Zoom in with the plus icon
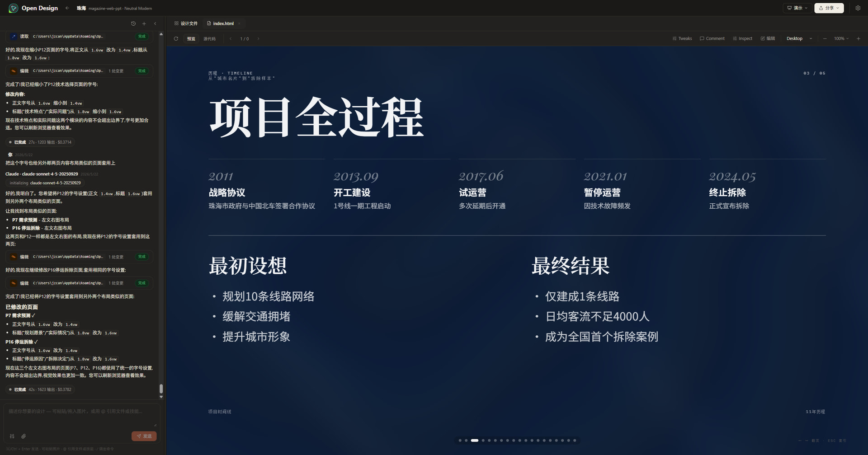Screen dimensions: 868x455 pyautogui.click(x=859, y=39)
